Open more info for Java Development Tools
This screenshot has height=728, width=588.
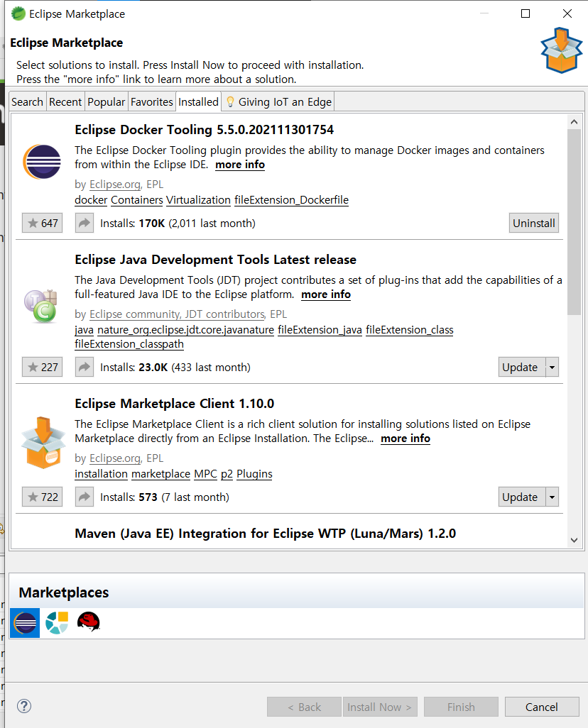326,295
